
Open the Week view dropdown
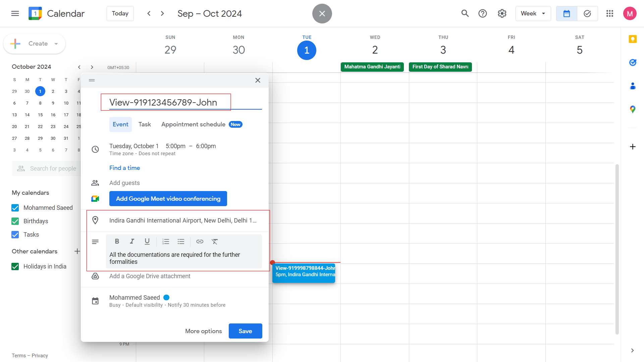(x=533, y=13)
